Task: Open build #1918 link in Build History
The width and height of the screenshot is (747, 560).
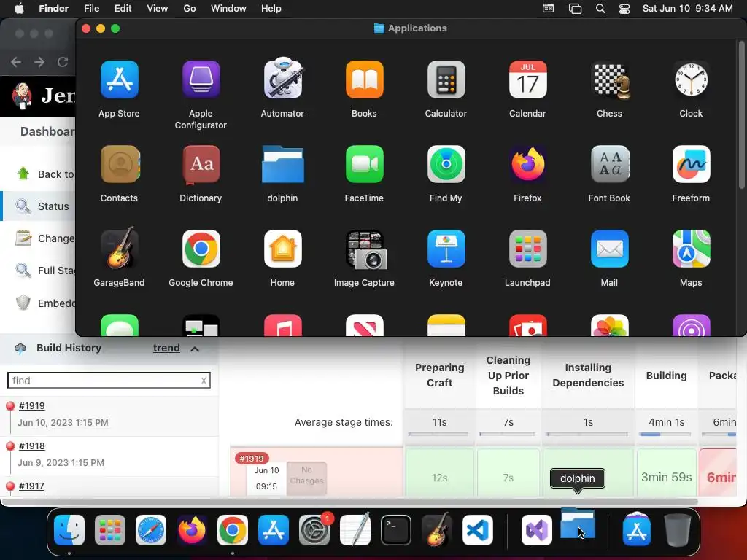Action: pos(32,446)
